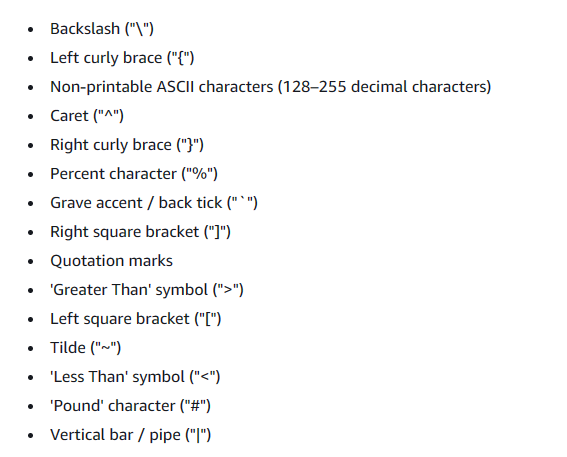This screenshot has height=457, width=567.
Task: Select the 'Pound' character entry
Action: pyautogui.click(x=130, y=406)
